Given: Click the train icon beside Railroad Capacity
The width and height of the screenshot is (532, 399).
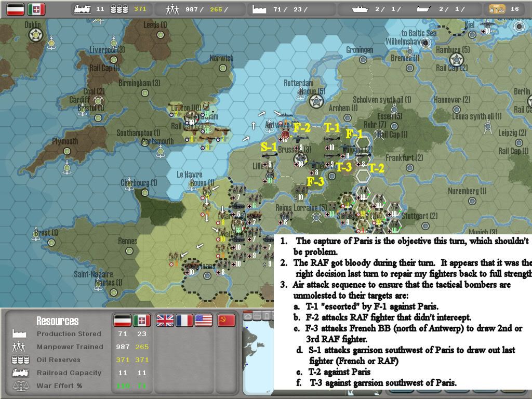Looking at the screenshot, I should (20, 373).
